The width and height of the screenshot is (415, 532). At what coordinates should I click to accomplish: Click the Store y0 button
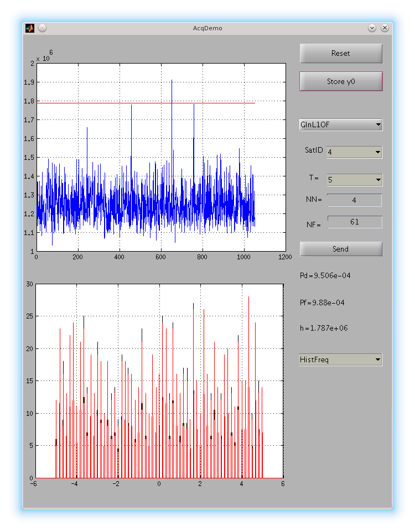pyautogui.click(x=341, y=81)
